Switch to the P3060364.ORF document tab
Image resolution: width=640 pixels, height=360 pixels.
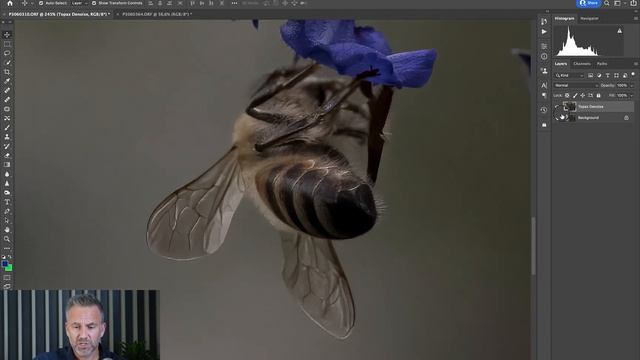pyautogui.click(x=157, y=14)
